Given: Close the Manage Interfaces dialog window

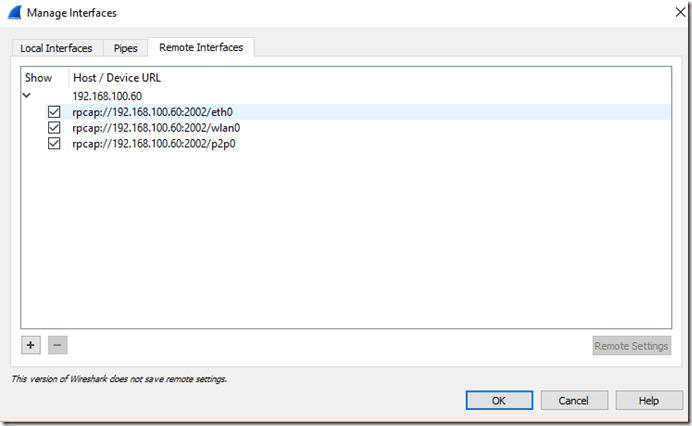Looking at the screenshot, I should click(x=668, y=13).
